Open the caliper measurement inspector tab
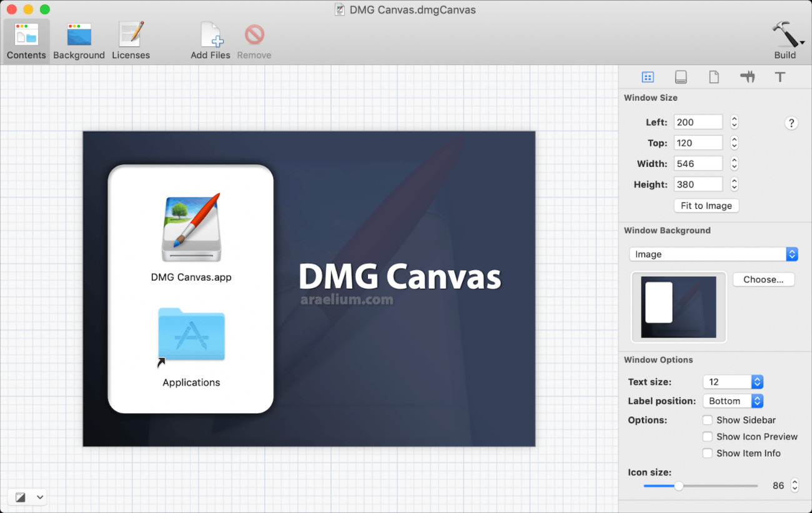The image size is (812, 513). (x=747, y=77)
